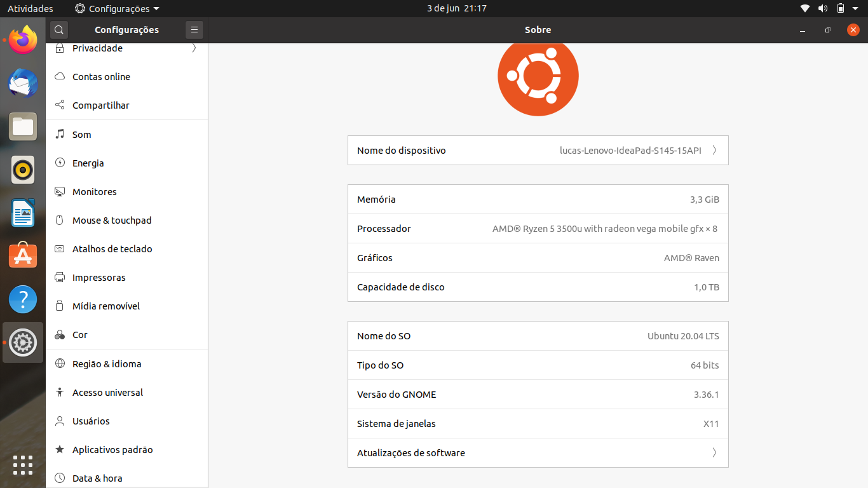Click the Gráficos value AMD Raven
The width and height of the screenshot is (868, 488).
pos(691,258)
